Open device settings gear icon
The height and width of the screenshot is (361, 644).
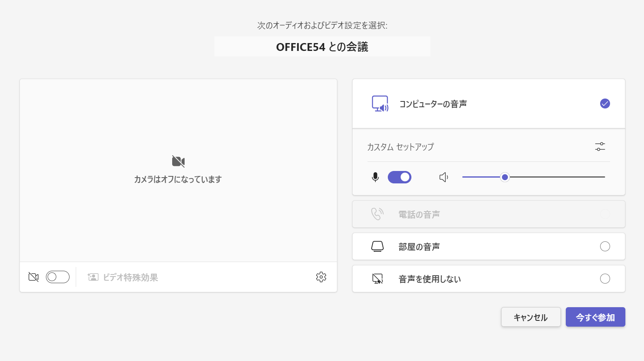pos(321,277)
